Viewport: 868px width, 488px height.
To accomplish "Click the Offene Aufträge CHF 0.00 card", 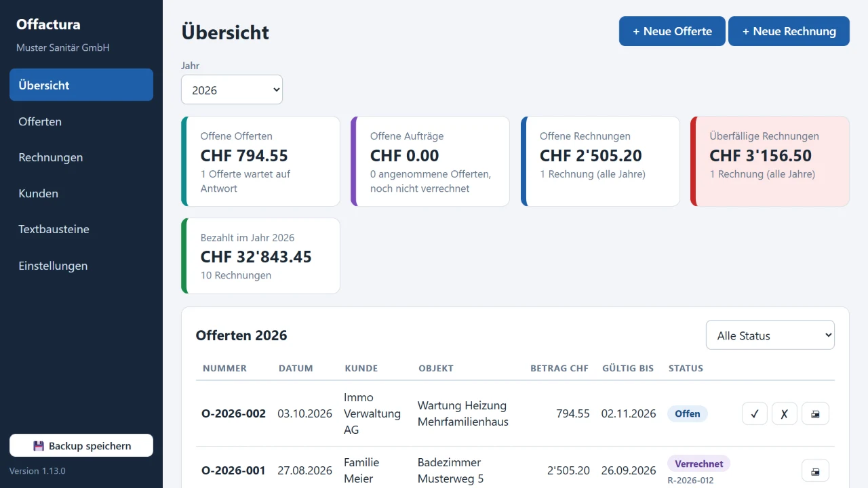I will pyautogui.click(x=430, y=161).
